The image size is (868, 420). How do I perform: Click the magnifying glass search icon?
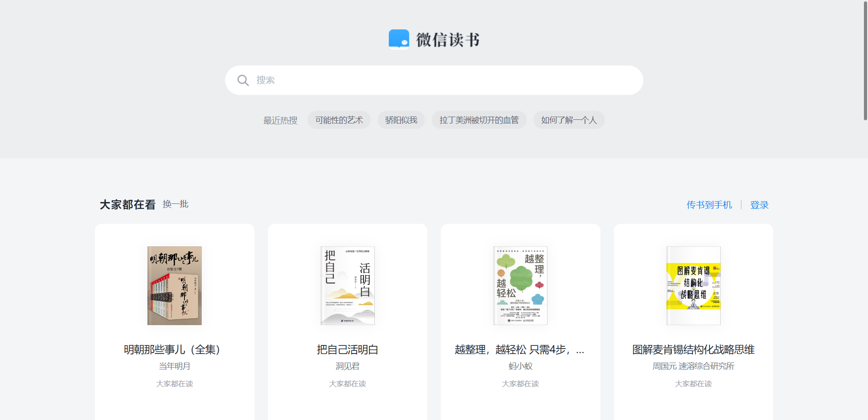point(243,80)
